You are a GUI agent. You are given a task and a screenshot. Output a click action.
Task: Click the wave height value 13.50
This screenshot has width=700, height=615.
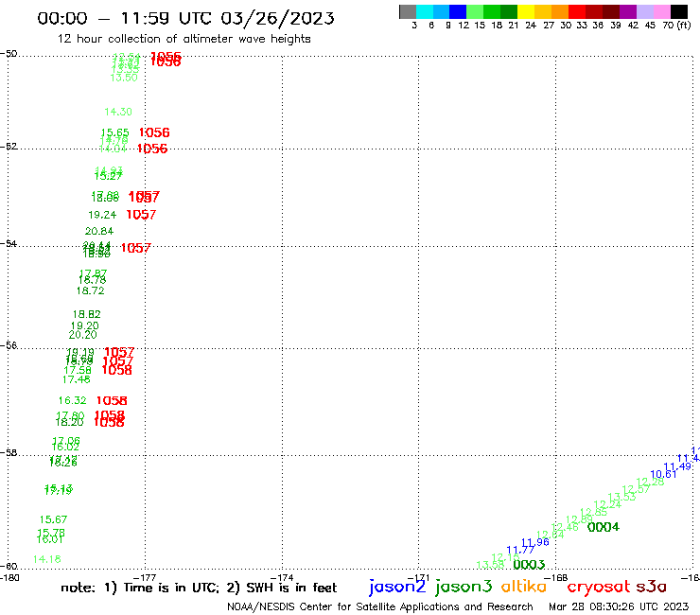pyautogui.click(x=124, y=78)
